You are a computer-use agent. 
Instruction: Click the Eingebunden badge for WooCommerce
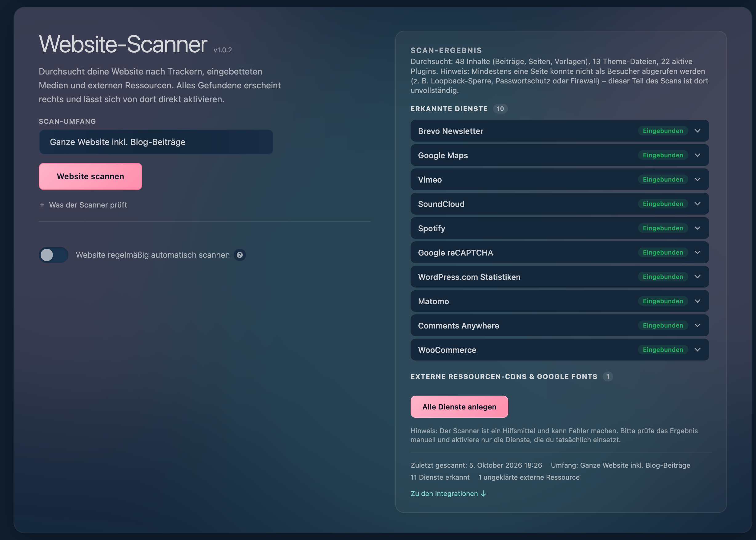[663, 349]
